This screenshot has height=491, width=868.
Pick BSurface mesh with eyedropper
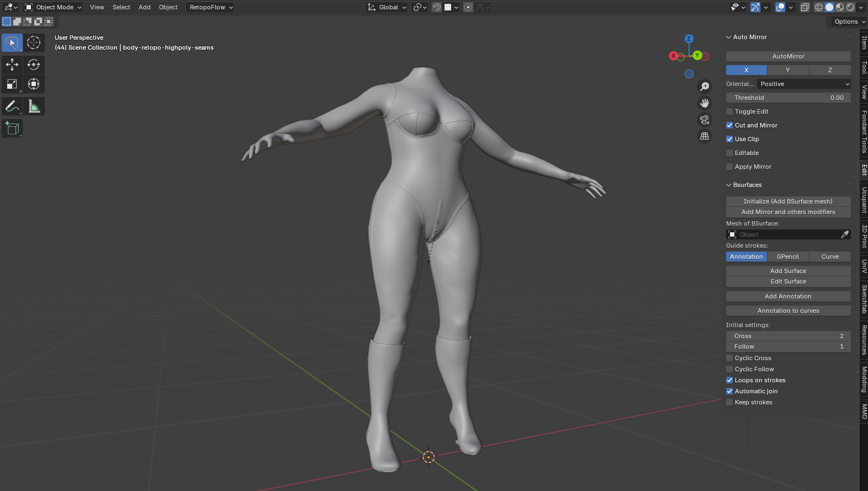tap(845, 234)
